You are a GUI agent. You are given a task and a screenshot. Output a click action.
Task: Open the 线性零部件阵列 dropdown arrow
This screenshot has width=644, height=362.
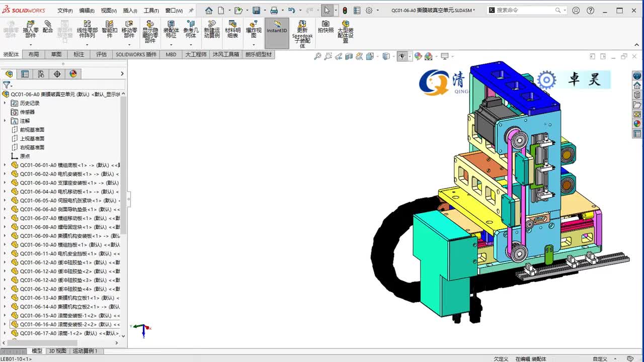[87, 45]
